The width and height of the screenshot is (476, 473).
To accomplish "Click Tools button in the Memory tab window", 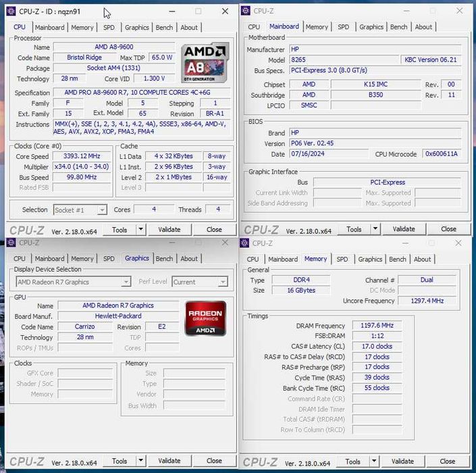I will [x=352, y=462].
